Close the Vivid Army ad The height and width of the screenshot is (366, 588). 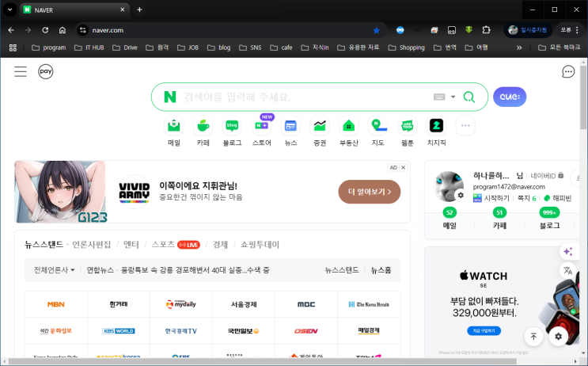403,167
